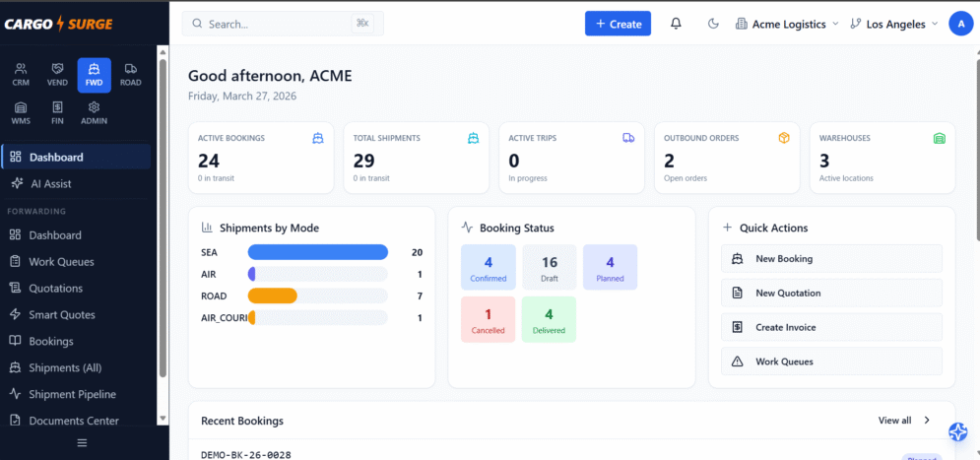This screenshot has height=460, width=980.
Task: Focus the Search input field
Action: pyautogui.click(x=283, y=24)
